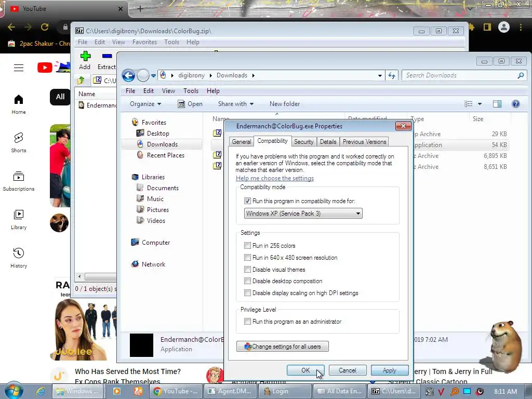Click Apply in Properties dialog
Image resolution: width=532 pixels, height=399 pixels.
[x=390, y=370]
